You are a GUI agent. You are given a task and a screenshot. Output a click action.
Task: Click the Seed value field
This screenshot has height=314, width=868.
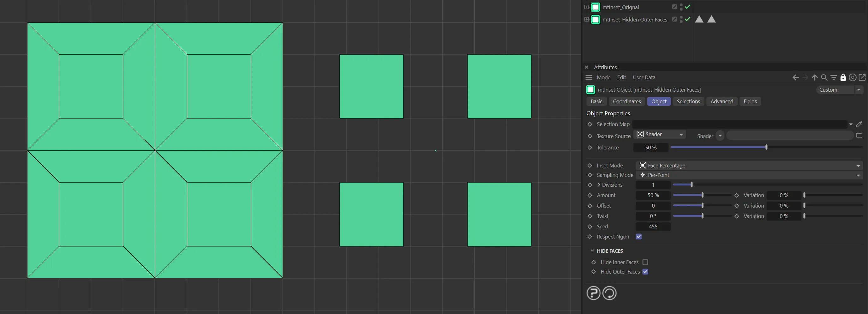coord(653,226)
